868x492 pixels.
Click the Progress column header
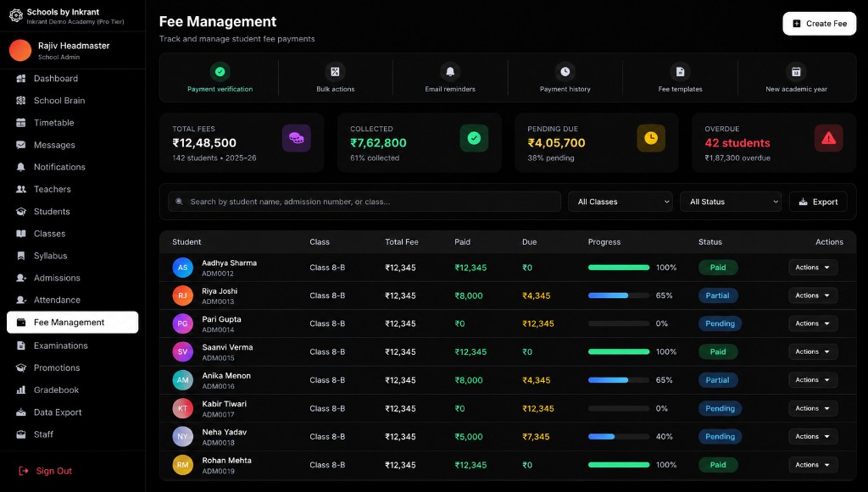pos(604,242)
